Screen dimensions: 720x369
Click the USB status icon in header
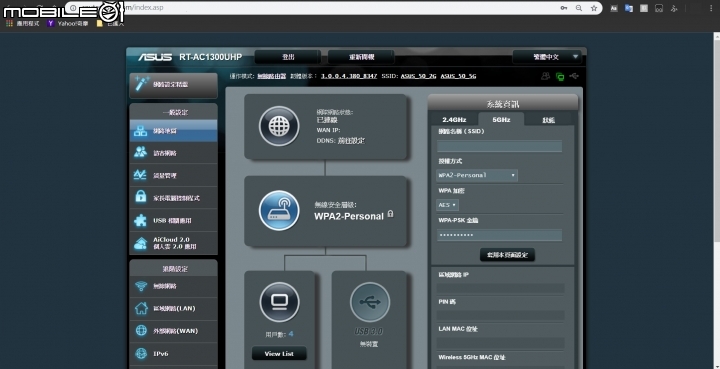pyautogui.click(x=574, y=76)
